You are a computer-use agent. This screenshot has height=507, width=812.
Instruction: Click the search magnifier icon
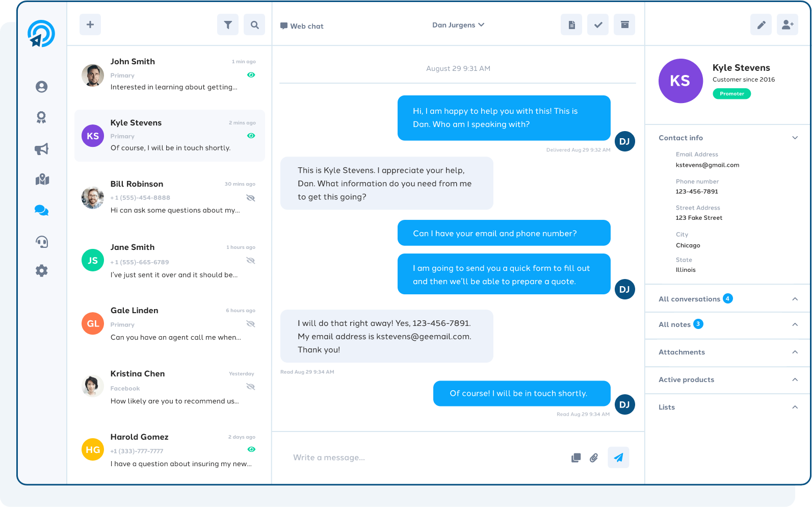point(254,24)
